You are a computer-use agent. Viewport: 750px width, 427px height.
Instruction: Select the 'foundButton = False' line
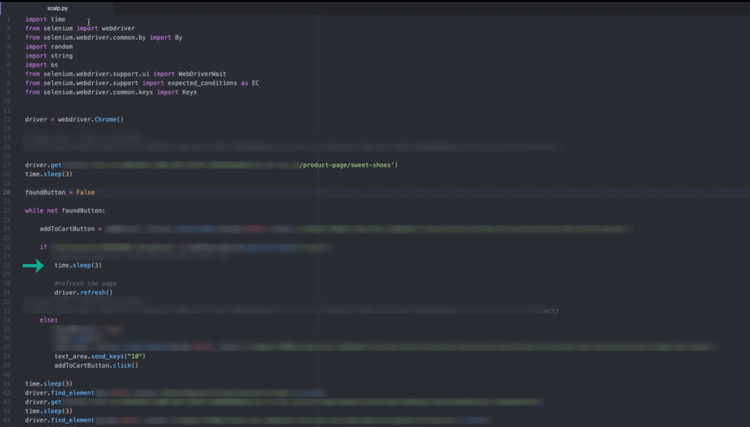pyautogui.click(x=59, y=192)
